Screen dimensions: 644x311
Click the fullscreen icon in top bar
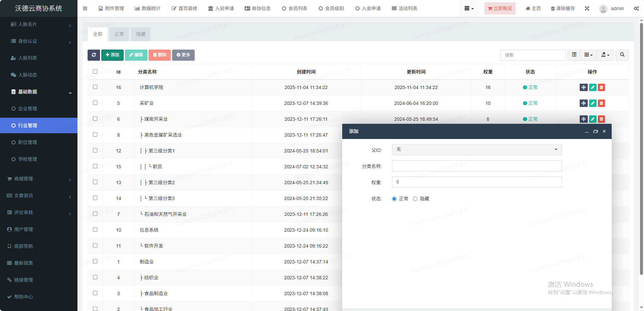[x=587, y=8]
